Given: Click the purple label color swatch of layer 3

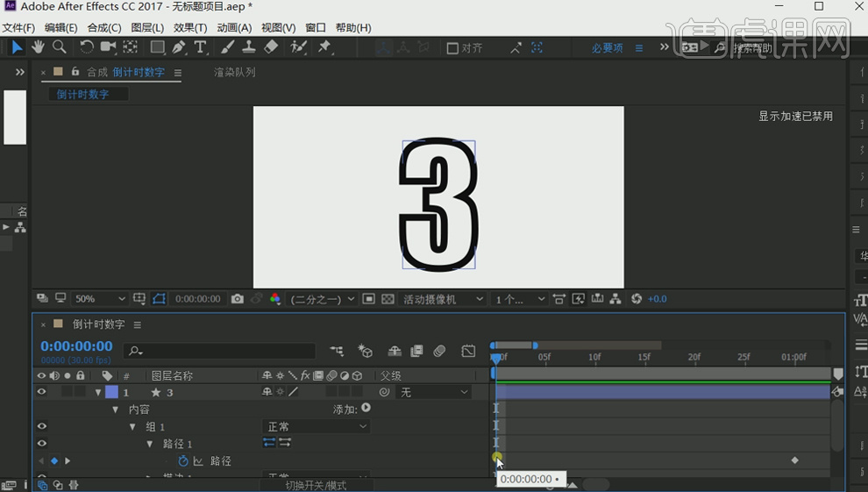Looking at the screenshot, I should coord(111,393).
